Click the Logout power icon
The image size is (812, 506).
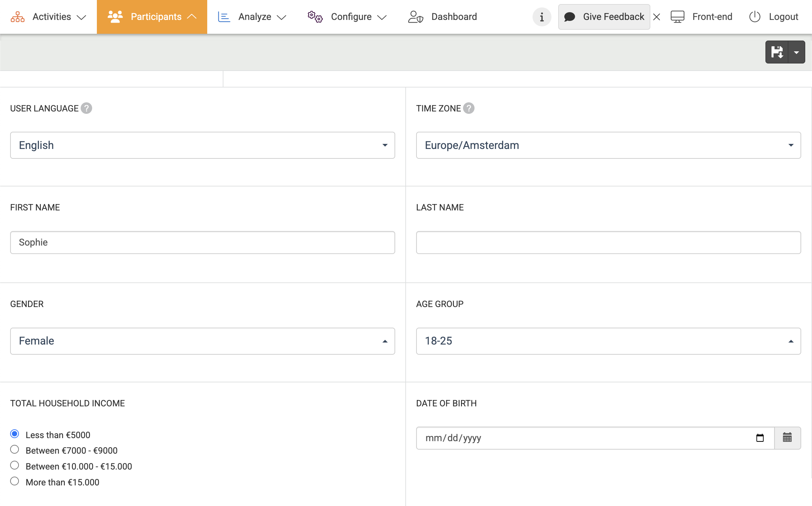[x=755, y=17]
